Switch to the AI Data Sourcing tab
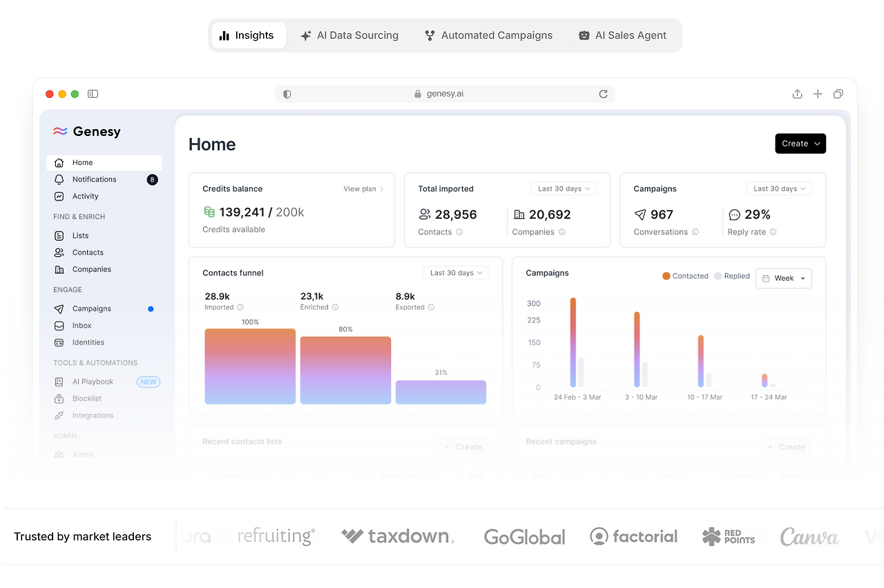This screenshot has width=884, height=588. point(349,35)
